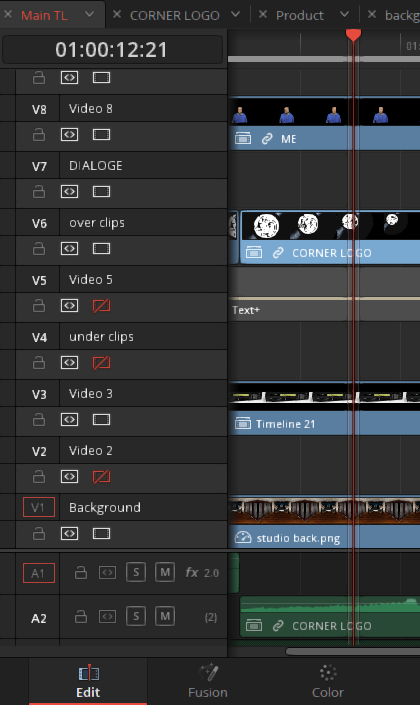Screen dimensions: 420x705
Task: Switch to the CORNER LOGO timeline tab
Action: click(x=174, y=15)
